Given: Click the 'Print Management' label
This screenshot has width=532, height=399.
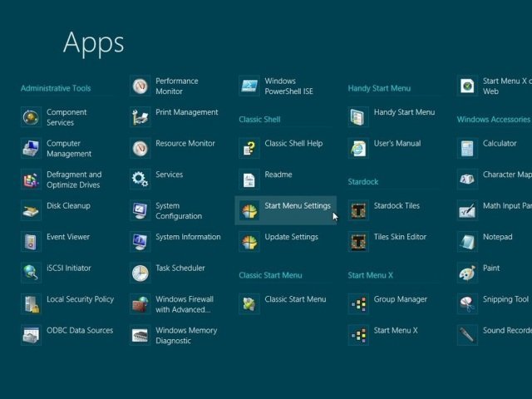Looking at the screenshot, I should (x=187, y=112).
